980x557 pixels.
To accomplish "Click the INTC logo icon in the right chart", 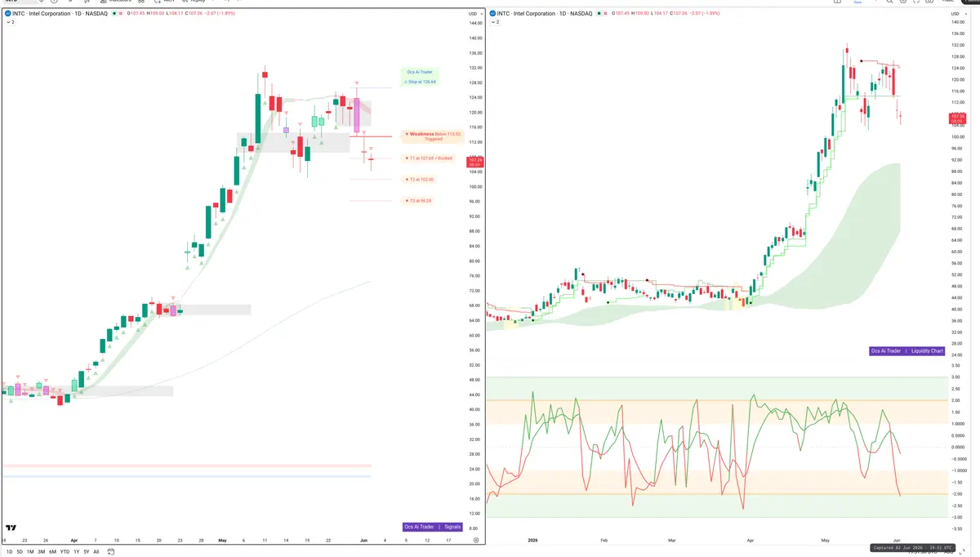I will tap(493, 14).
